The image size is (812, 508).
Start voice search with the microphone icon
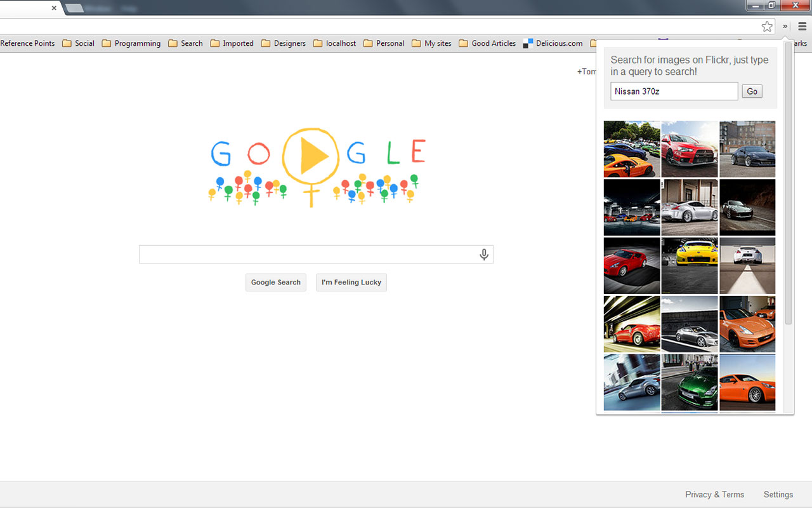pyautogui.click(x=484, y=255)
